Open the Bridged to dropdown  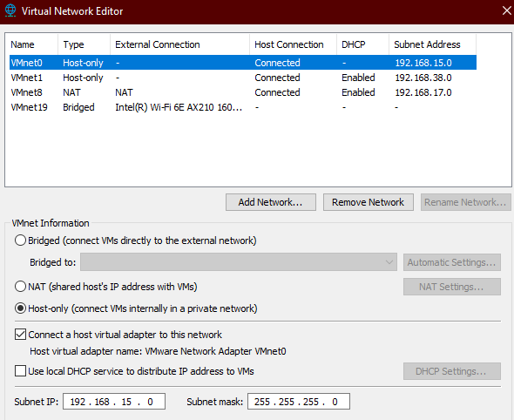coord(239,262)
